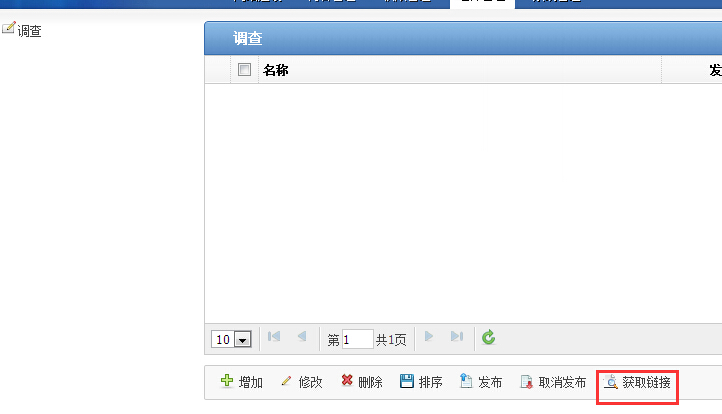Image resolution: width=722 pixels, height=414 pixels.
Task: Go to previous page of results
Action: (301, 338)
